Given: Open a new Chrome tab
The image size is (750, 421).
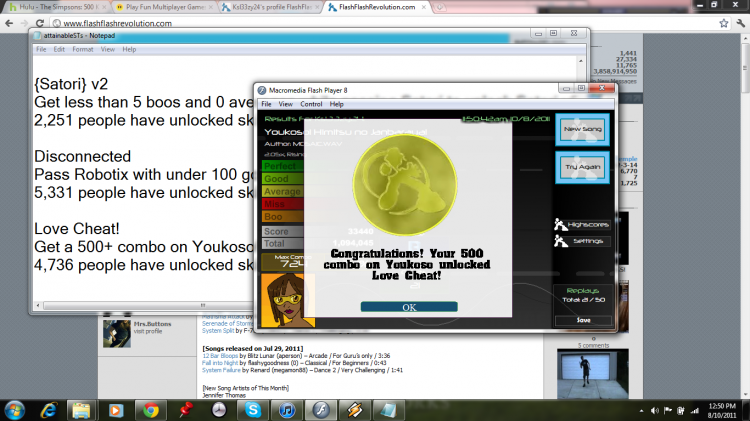Looking at the screenshot, I should click(x=440, y=7).
